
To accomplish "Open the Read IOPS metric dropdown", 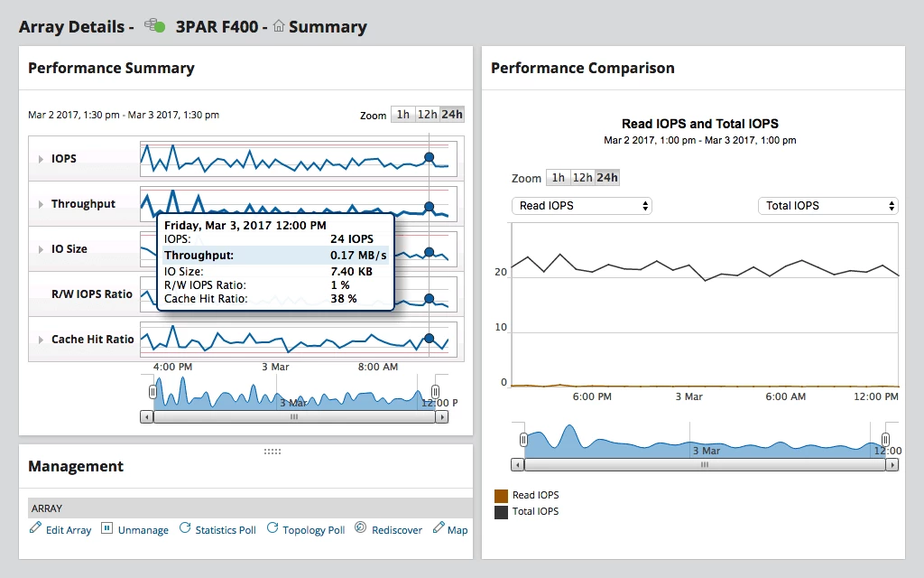I will click(x=581, y=206).
